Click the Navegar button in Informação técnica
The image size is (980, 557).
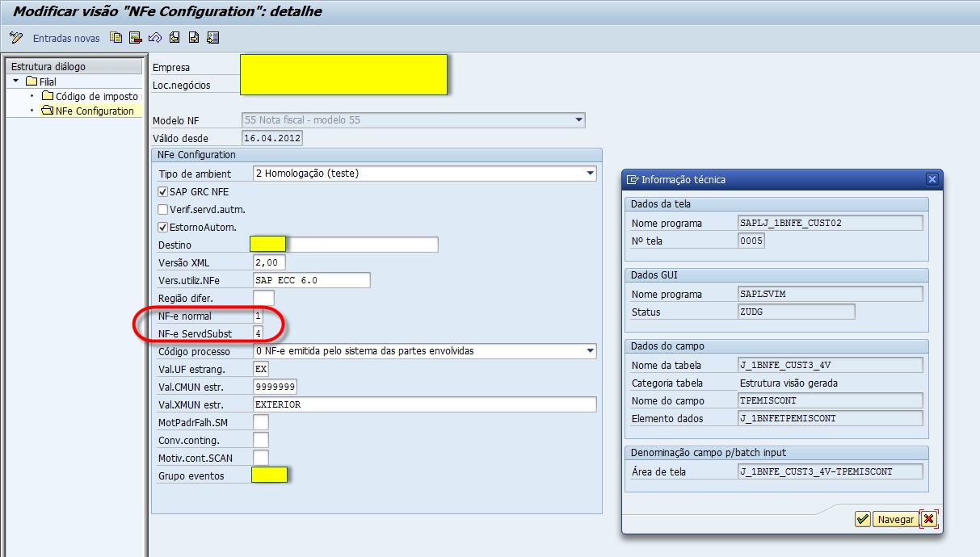(898, 520)
